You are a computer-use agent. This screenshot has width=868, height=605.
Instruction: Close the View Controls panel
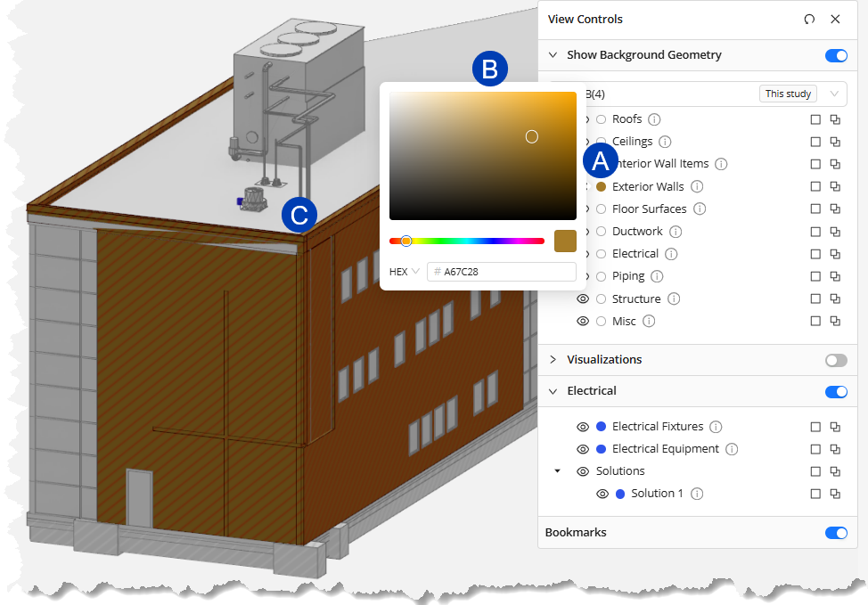pyautogui.click(x=835, y=20)
